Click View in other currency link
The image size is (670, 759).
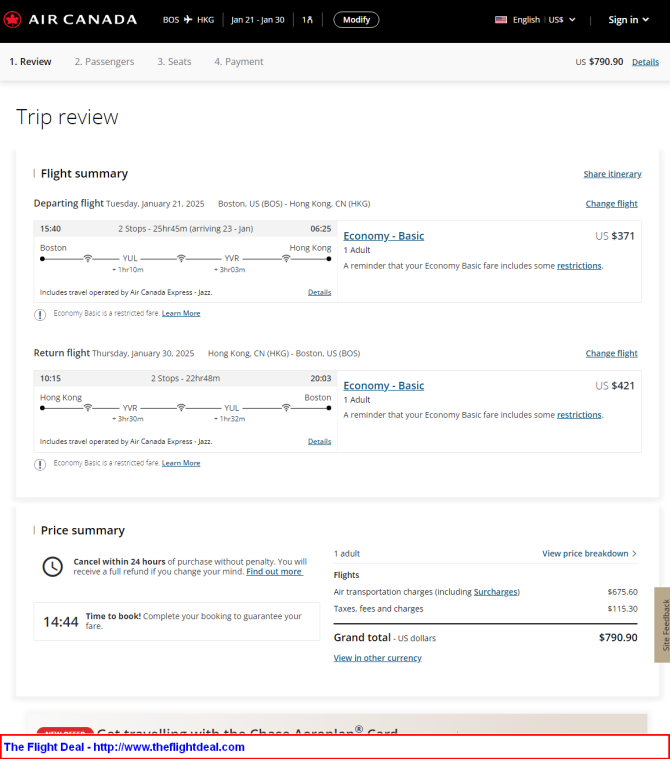[378, 658]
